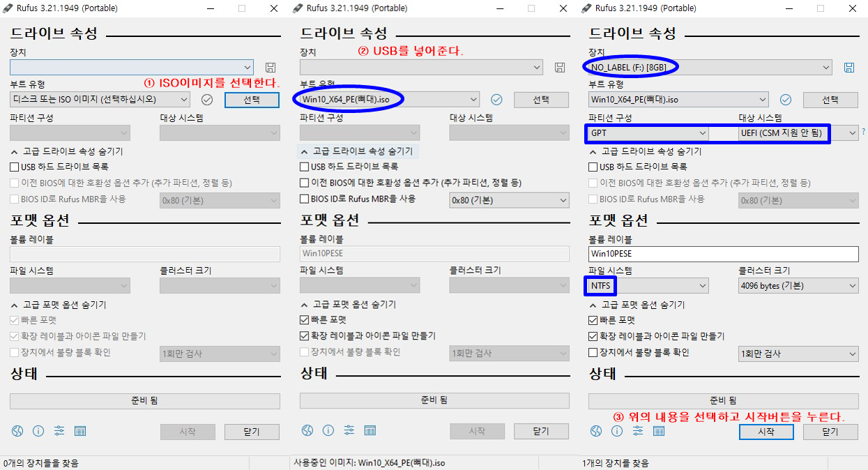Click status text 0개의 장치들를 찾음
Viewport: 868px width, 470px height.
(x=41, y=463)
